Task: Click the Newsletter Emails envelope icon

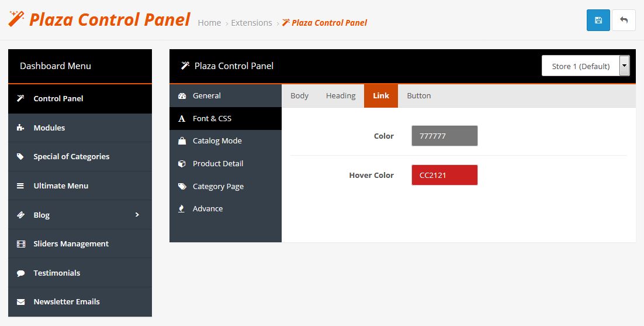Action: tap(20, 302)
